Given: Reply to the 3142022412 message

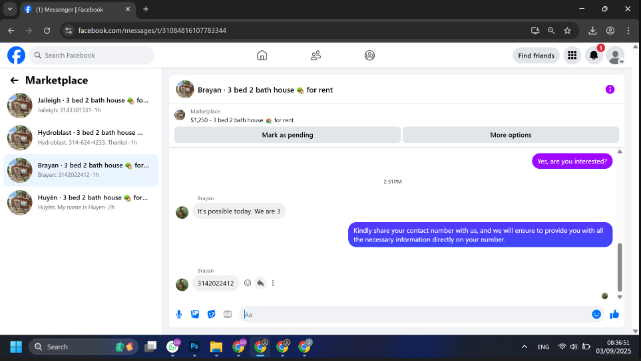Looking at the screenshot, I should pos(260,283).
